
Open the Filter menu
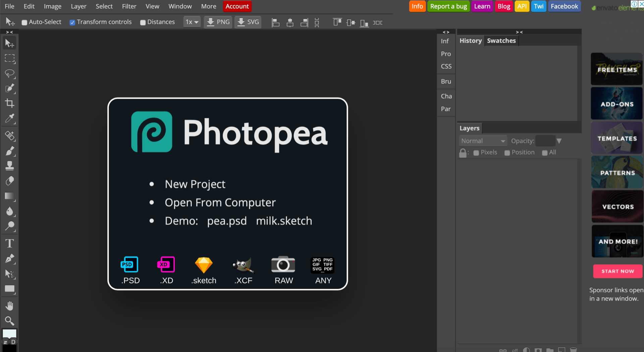(129, 6)
